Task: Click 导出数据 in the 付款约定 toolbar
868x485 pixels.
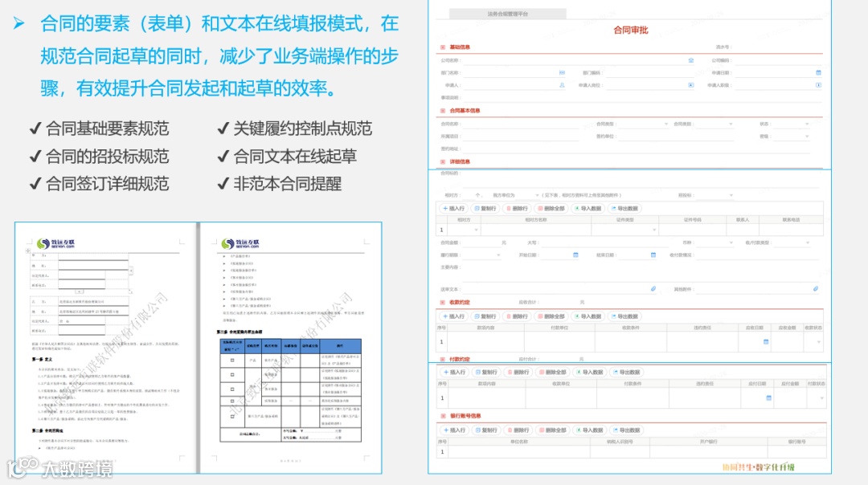Action: point(627,373)
